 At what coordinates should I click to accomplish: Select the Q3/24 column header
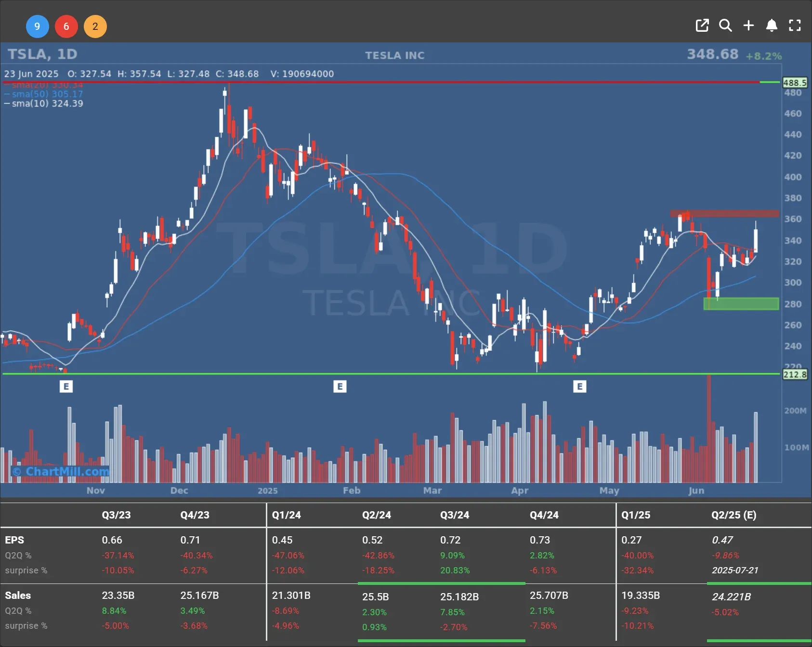coord(455,515)
